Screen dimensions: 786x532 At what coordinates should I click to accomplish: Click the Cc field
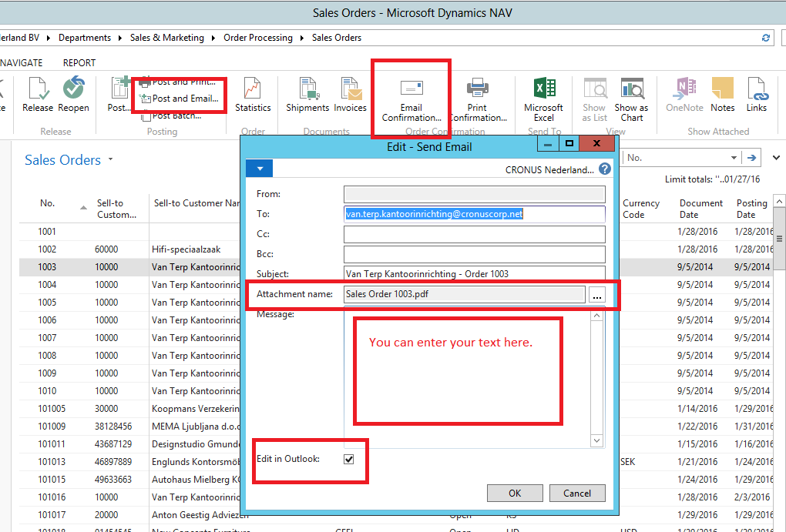(474, 235)
